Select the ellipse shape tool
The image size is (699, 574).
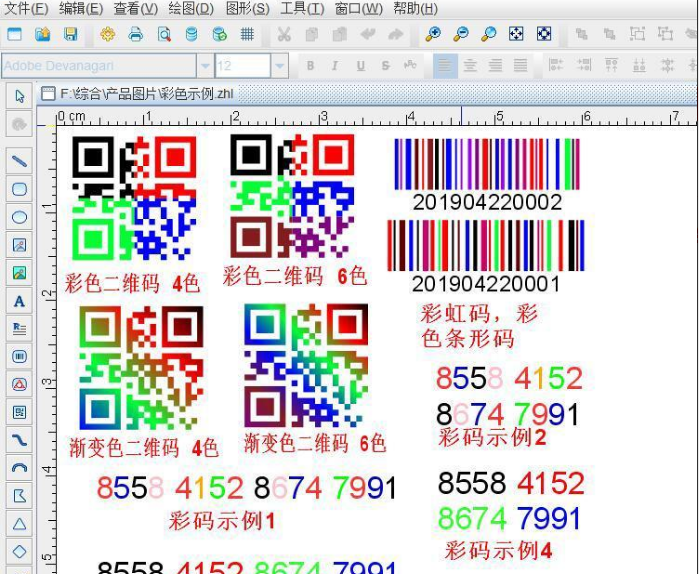(18, 217)
